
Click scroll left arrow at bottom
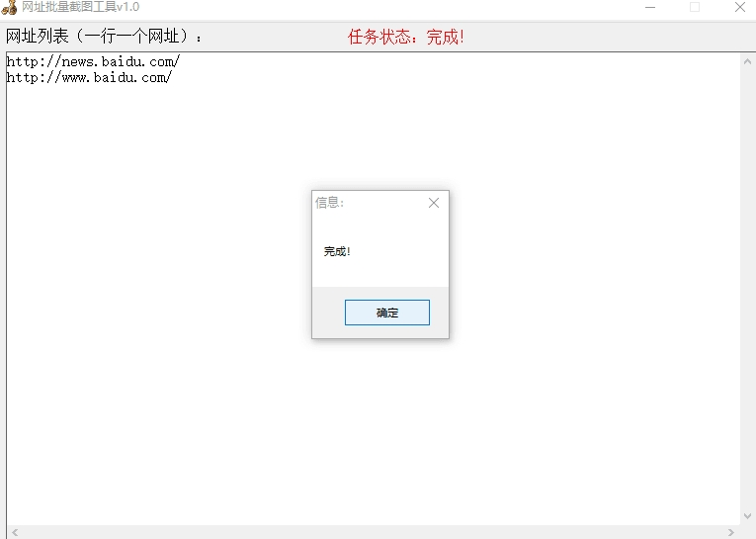[15, 532]
